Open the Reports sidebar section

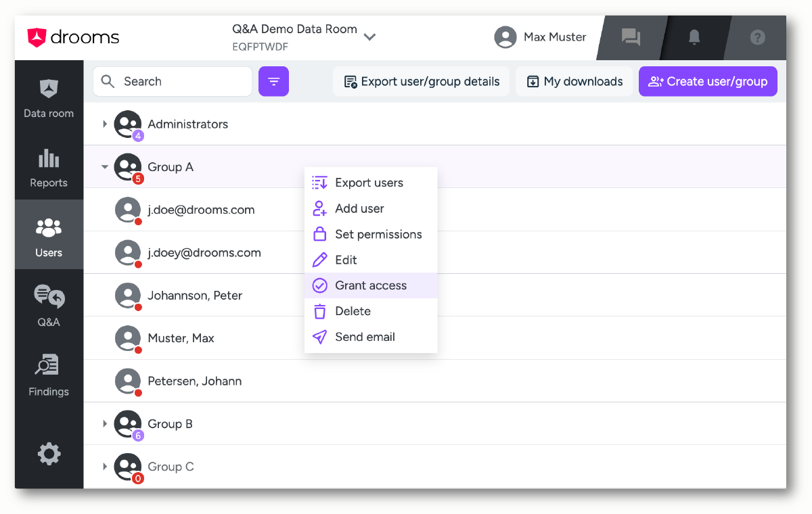49,168
